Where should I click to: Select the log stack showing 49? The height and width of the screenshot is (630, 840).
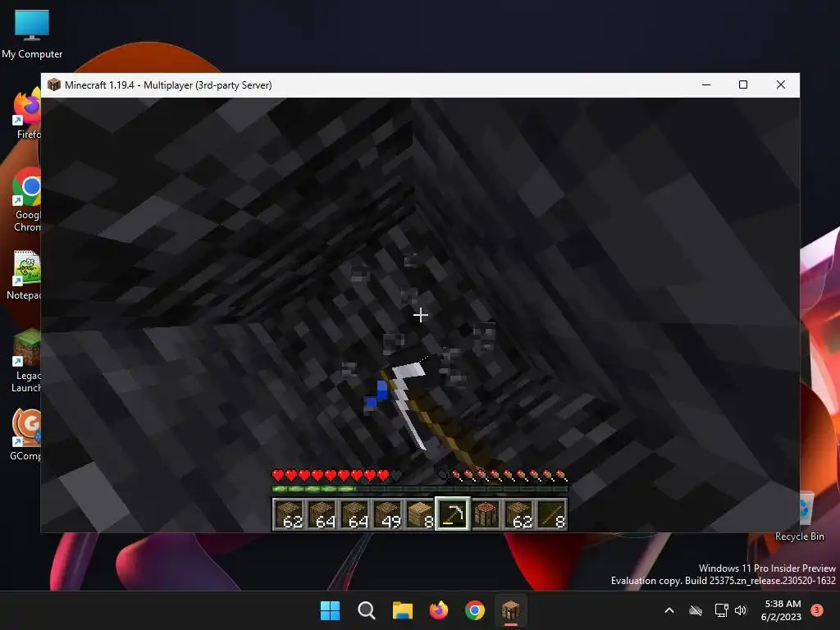coord(387,514)
